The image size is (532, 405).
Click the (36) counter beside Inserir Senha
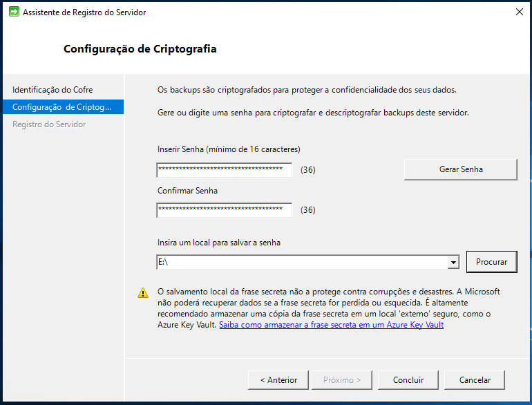coord(307,170)
